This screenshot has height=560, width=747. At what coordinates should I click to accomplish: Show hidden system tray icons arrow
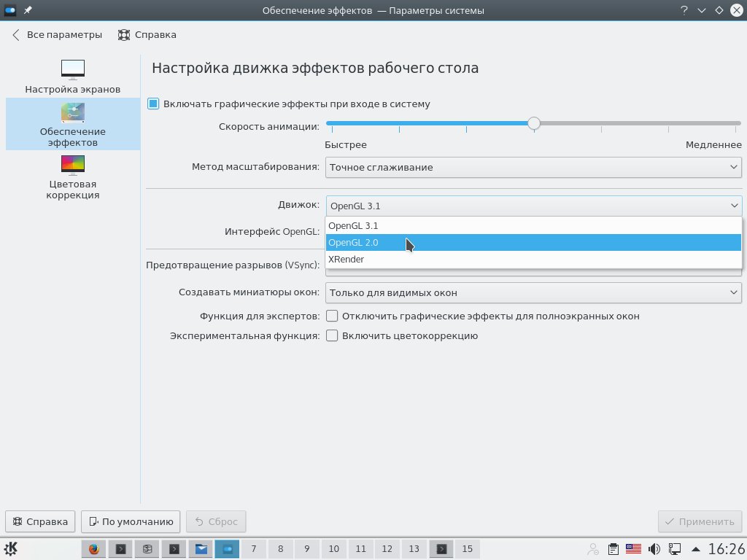(x=695, y=549)
